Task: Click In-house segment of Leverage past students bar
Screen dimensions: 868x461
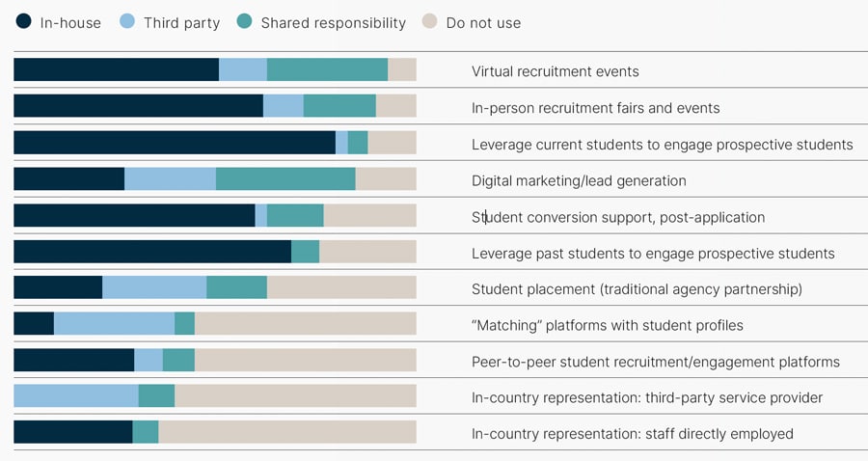Action: tap(152, 252)
